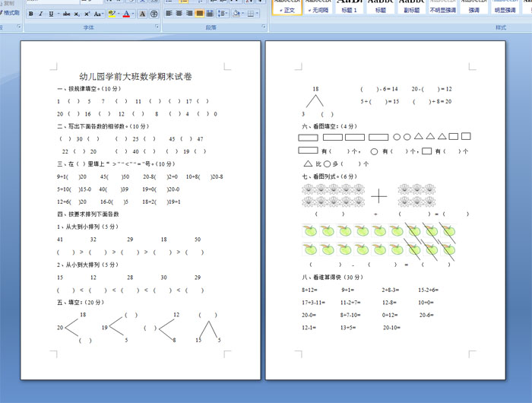
Task: Click the document title 幼儿园学前大班数学期末试卷
Action: pos(135,76)
